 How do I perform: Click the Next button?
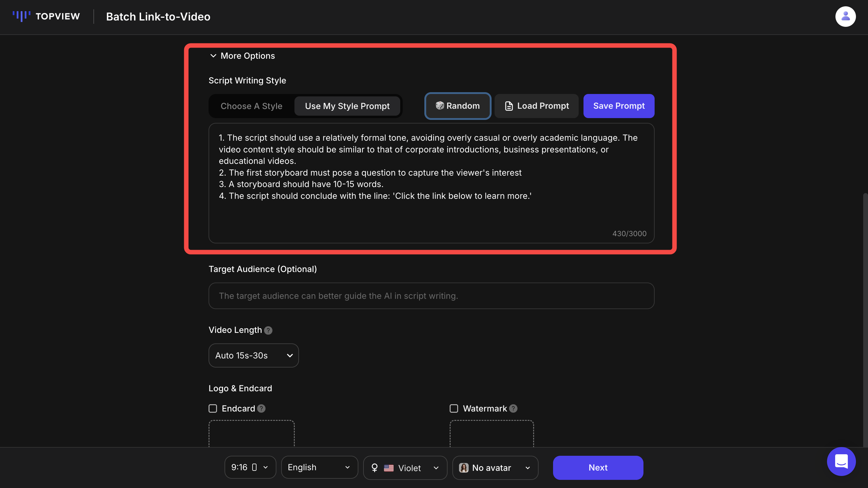point(598,468)
